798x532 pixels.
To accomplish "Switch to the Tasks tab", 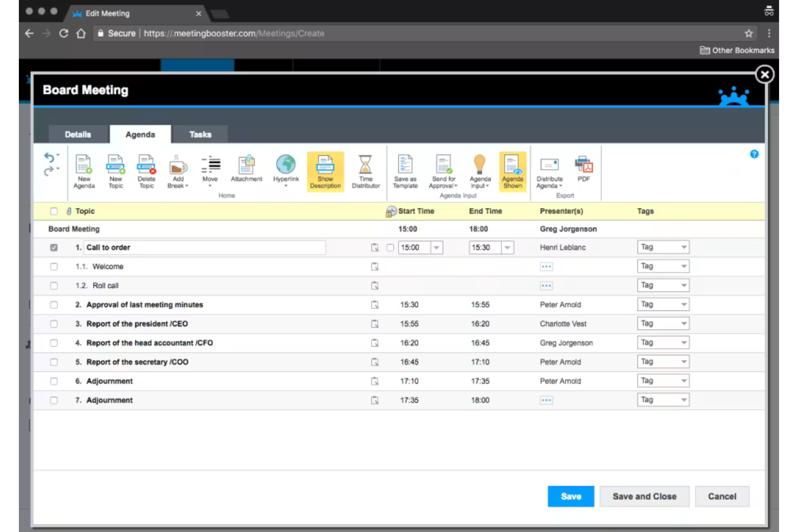I will (x=200, y=135).
